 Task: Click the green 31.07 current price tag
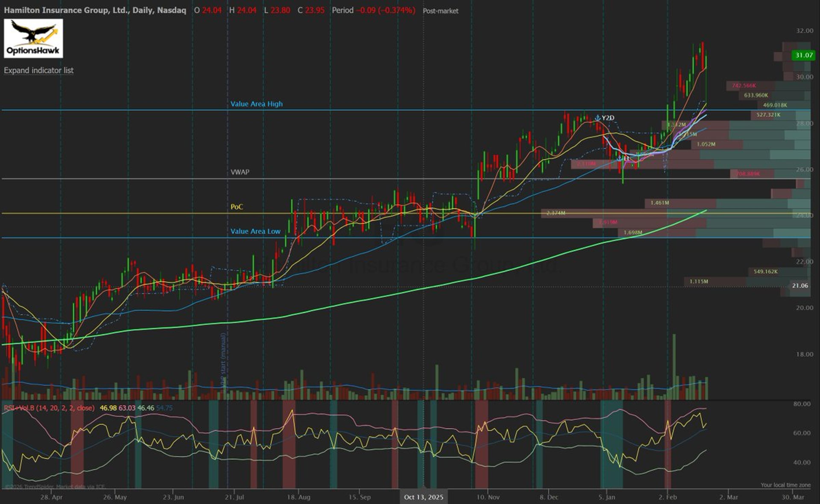(804, 55)
